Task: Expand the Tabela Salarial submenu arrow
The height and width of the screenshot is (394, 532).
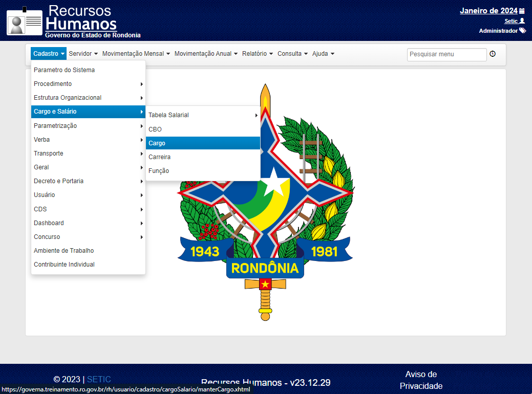Action: pos(257,115)
